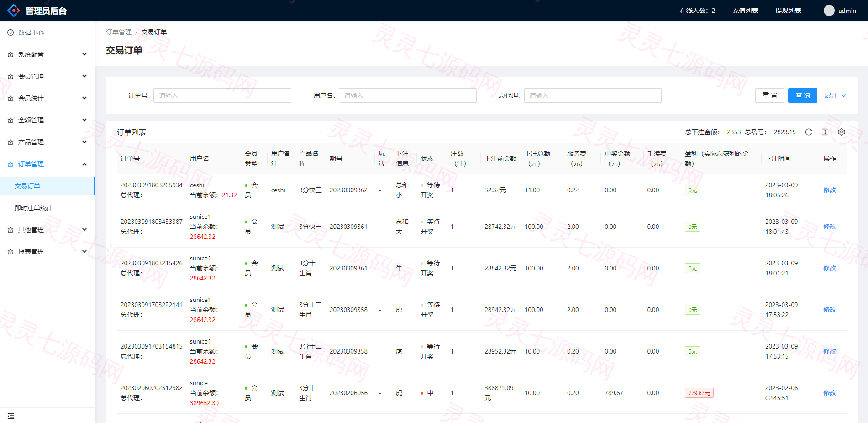Click the 重置 button
The image size is (868, 423).
[770, 95]
